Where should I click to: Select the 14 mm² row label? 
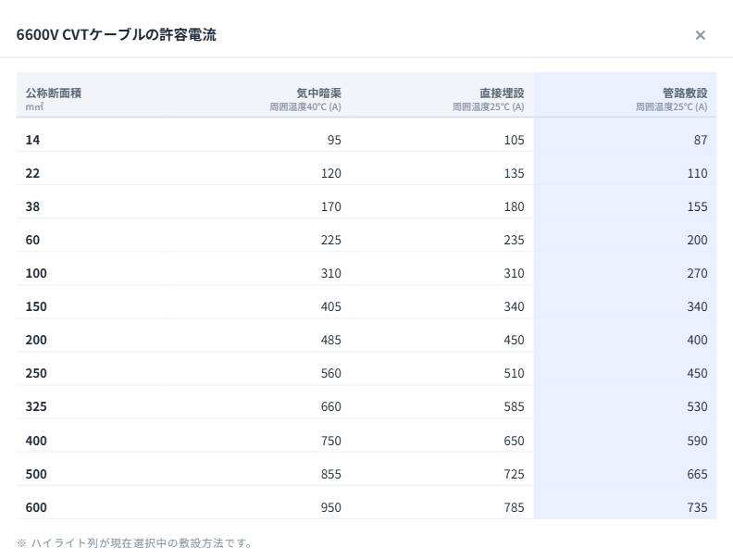32,140
